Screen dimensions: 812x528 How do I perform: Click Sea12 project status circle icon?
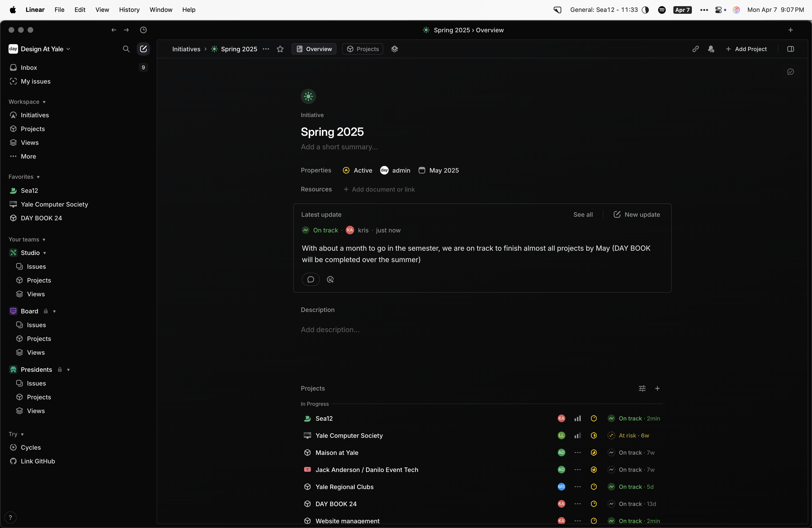pos(594,418)
